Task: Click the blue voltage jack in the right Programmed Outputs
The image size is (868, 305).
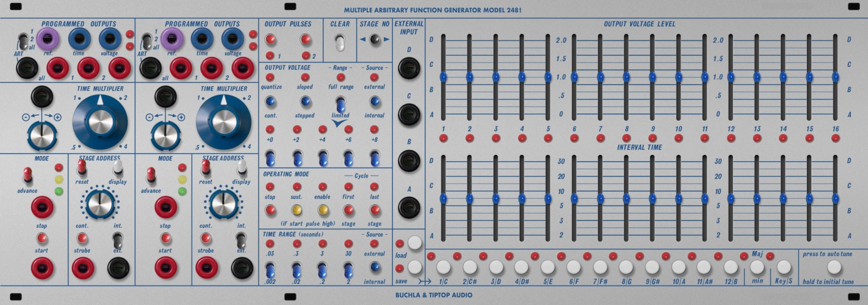Action: [x=233, y=38]
